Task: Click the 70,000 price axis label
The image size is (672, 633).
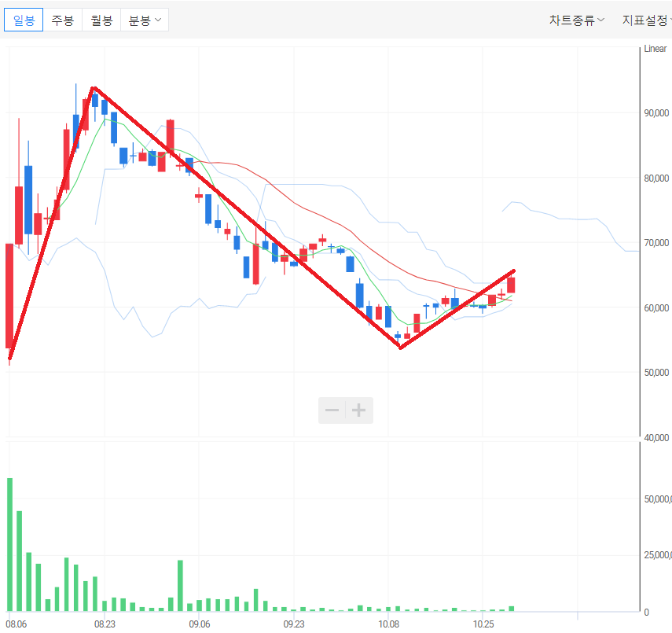Action: [x=656, y=243]
